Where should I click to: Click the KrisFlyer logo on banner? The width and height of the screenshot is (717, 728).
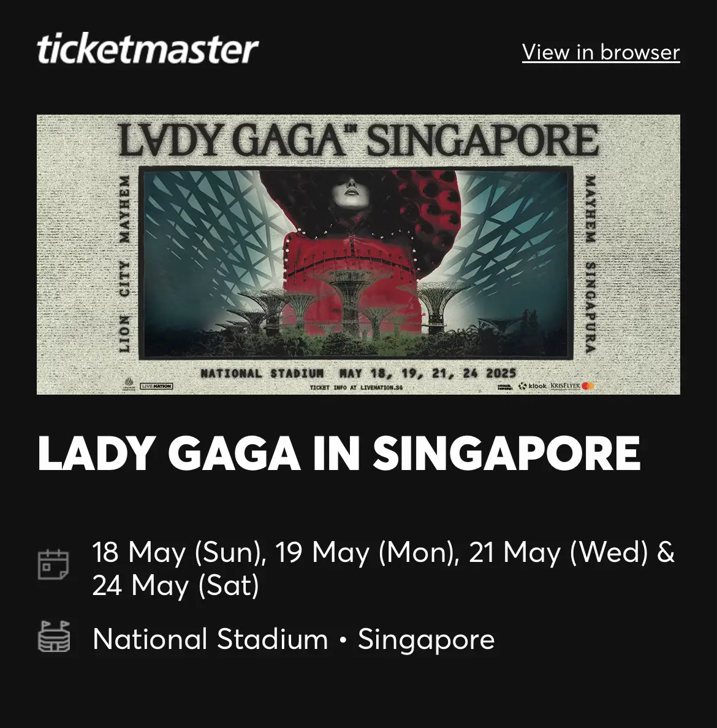pos(565,386)
